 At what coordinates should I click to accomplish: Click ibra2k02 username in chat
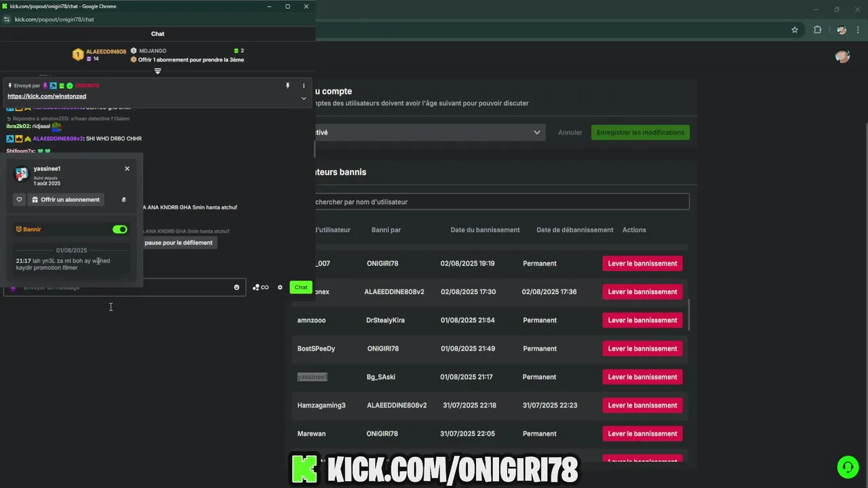pyautogui.click(x=18, y=126)
